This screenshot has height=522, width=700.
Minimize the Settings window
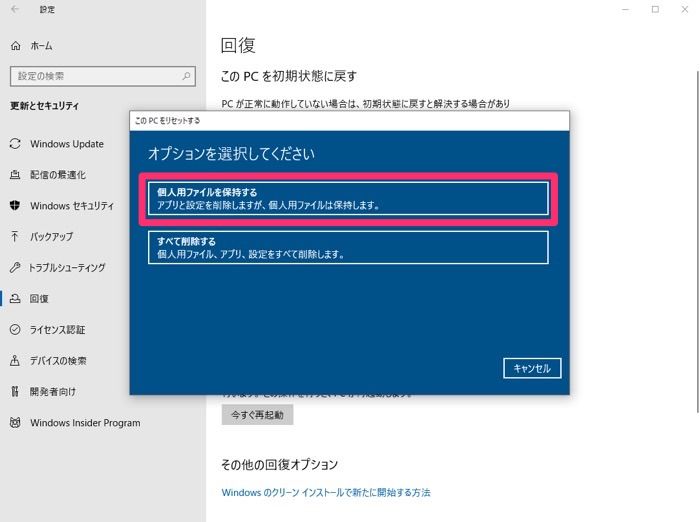[625, 9]
